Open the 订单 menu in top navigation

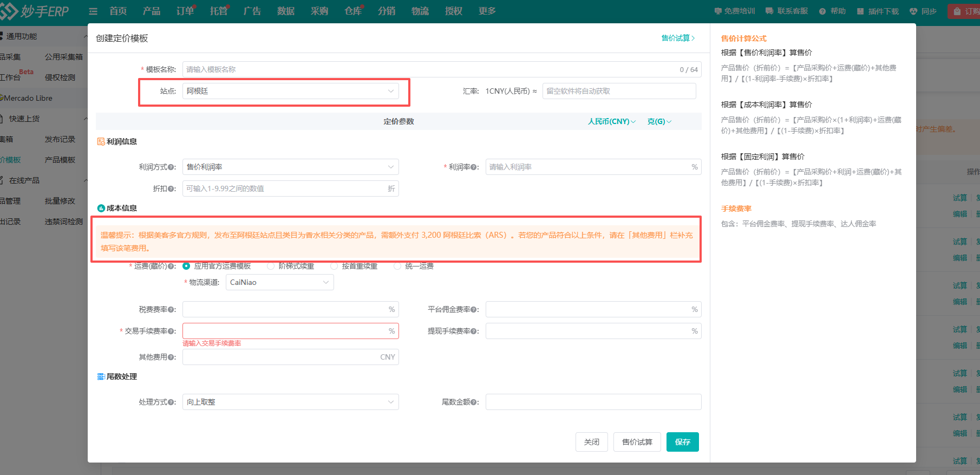185,11
